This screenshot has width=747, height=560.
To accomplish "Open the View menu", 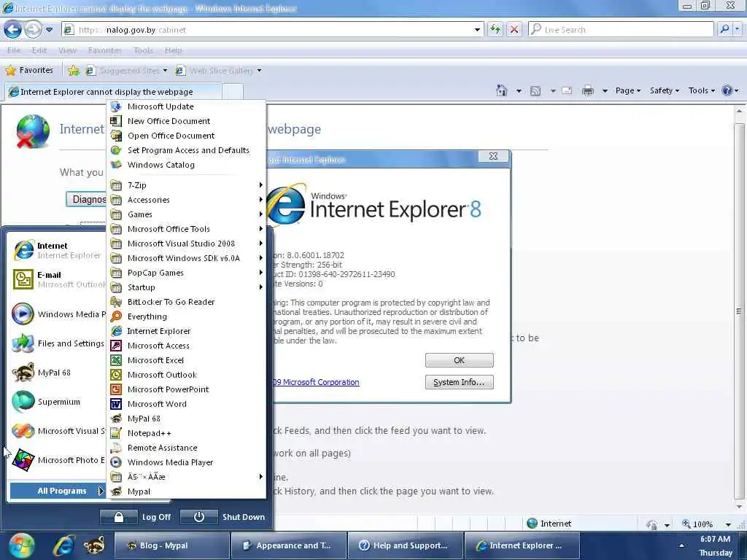I will (x=67, y=50).
